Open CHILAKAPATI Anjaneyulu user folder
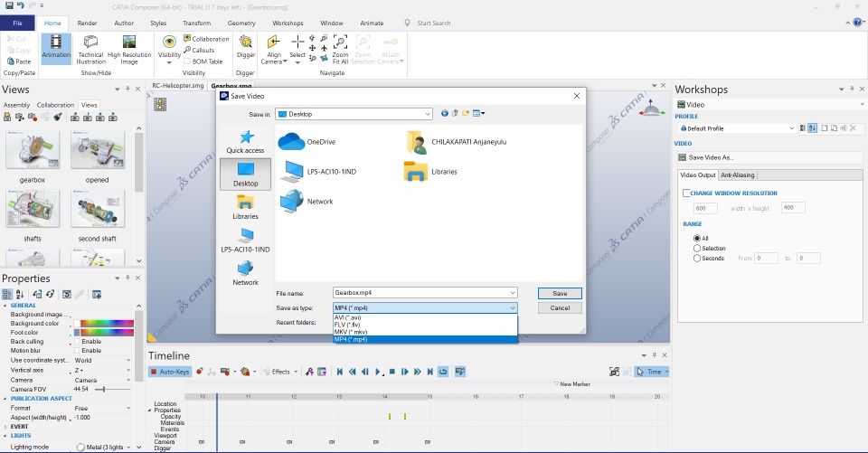The image size is (868, 453). (456, 142)
